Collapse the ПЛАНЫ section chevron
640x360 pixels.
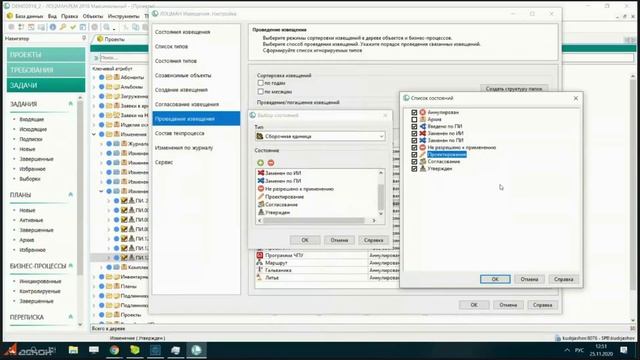click(x=70, y=195)
